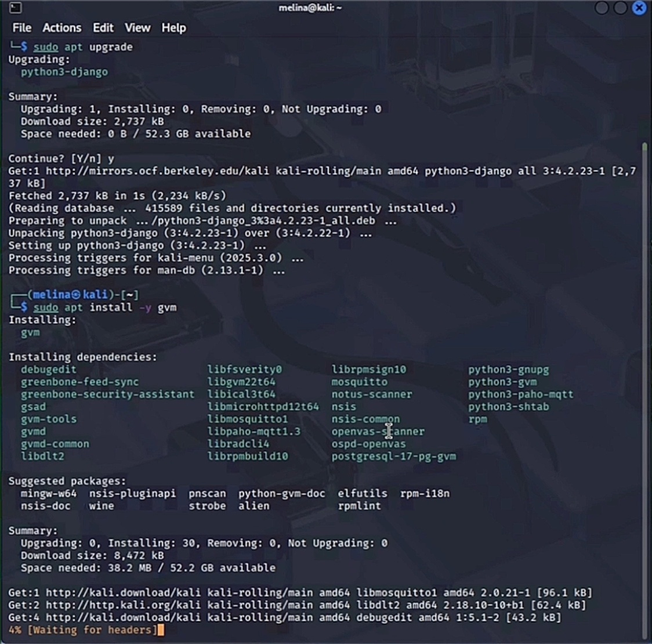Click 'librpmbuild10' package name
This screenshot has height=644, width=652.
[248, 457]
